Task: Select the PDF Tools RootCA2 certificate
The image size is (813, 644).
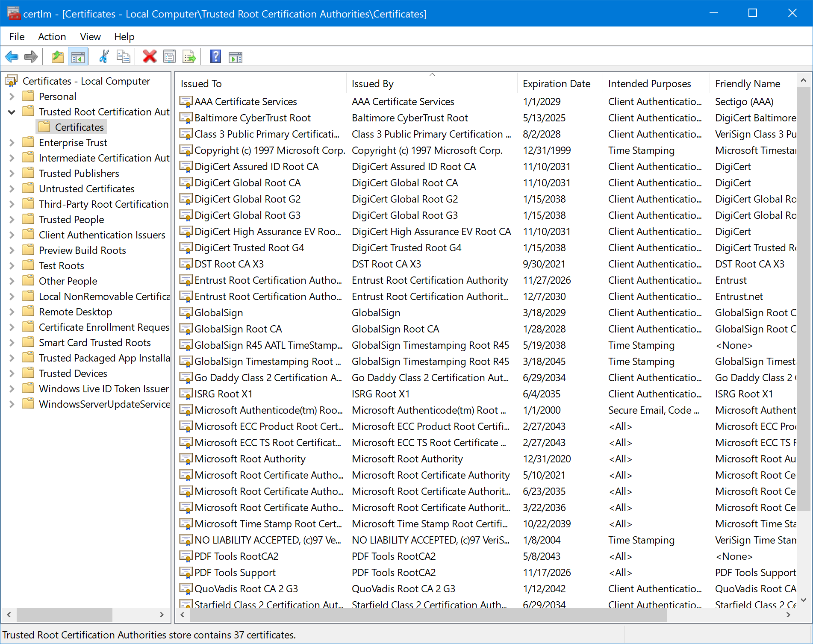Action: click(x=236, y=556)
